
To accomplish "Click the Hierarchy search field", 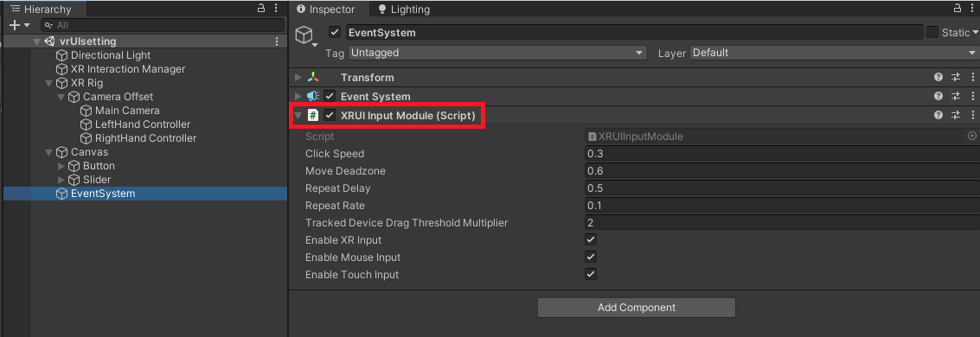I will (163, 26).
